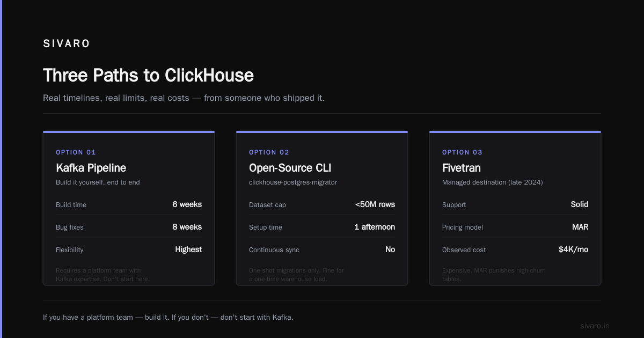Click the Dataset cap label
This screenshot has height=338, width=644.
267,205
